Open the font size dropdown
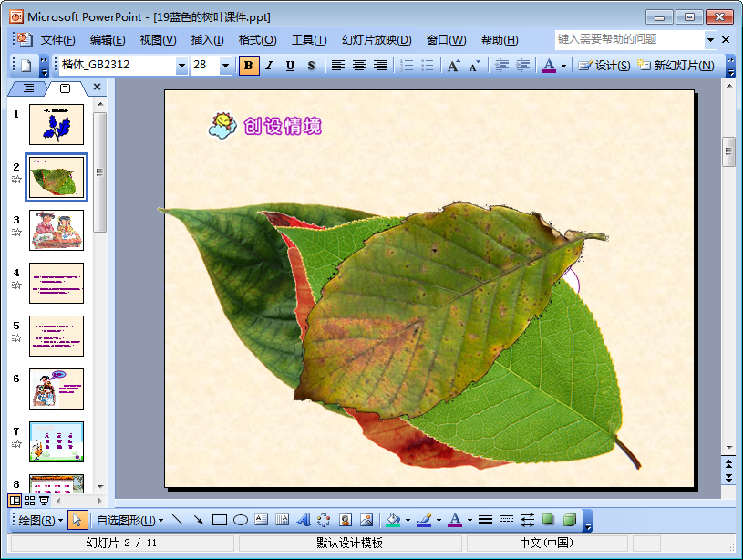 click(x=226, y=66)
